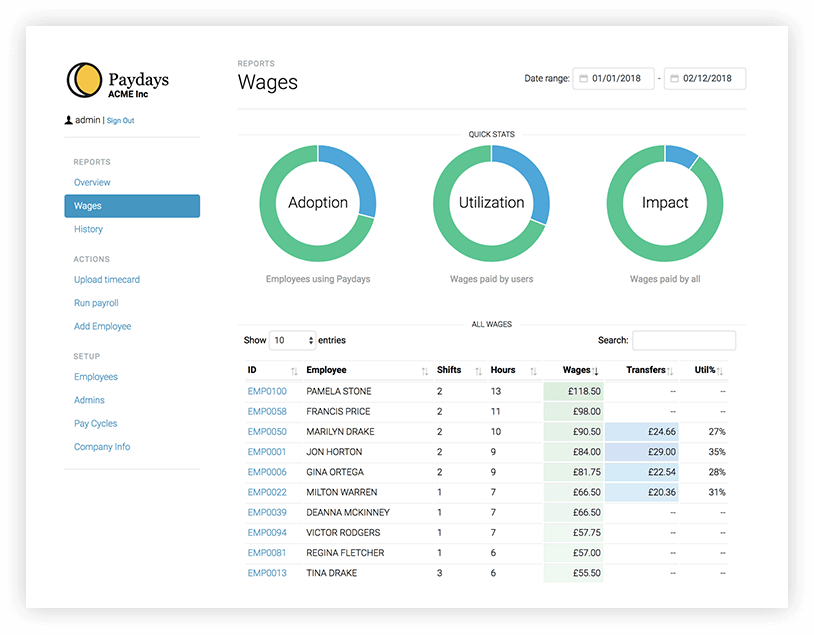This screenshot has width=814, height=635.
Task: Go to the History report
Action: 88,229
